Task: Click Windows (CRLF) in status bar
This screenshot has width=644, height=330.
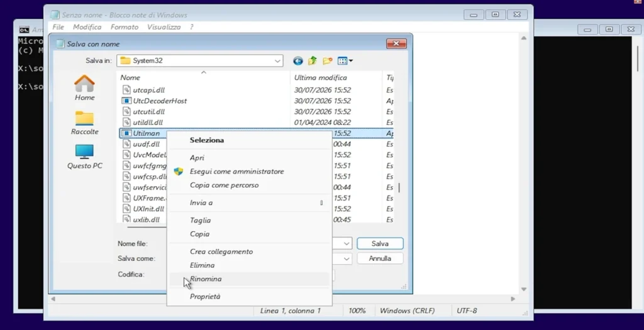Action: point(407,311)
